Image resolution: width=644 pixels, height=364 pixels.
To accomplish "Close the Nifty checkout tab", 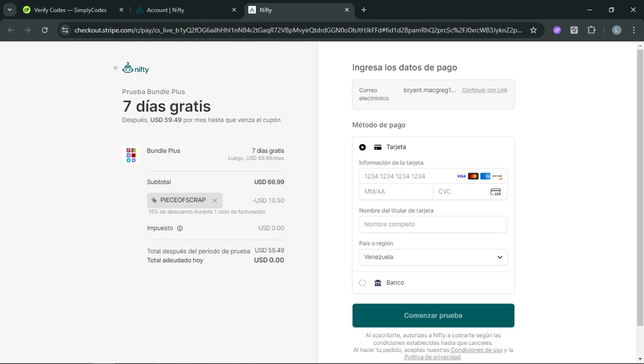I will (347, 10).
